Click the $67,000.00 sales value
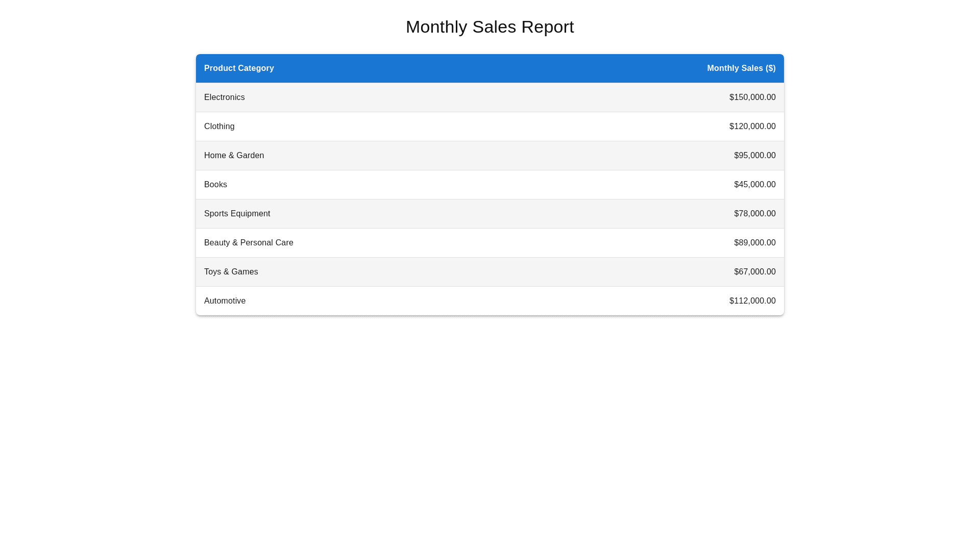The height and width of the screenshot is (551, 980). [x=754, y=272]
